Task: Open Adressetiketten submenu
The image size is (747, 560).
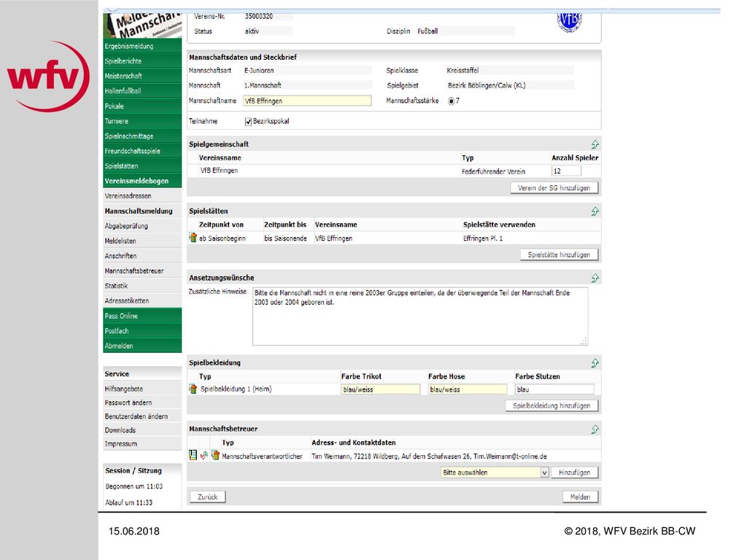Action: pyautogui.click(x=142, y=300)
